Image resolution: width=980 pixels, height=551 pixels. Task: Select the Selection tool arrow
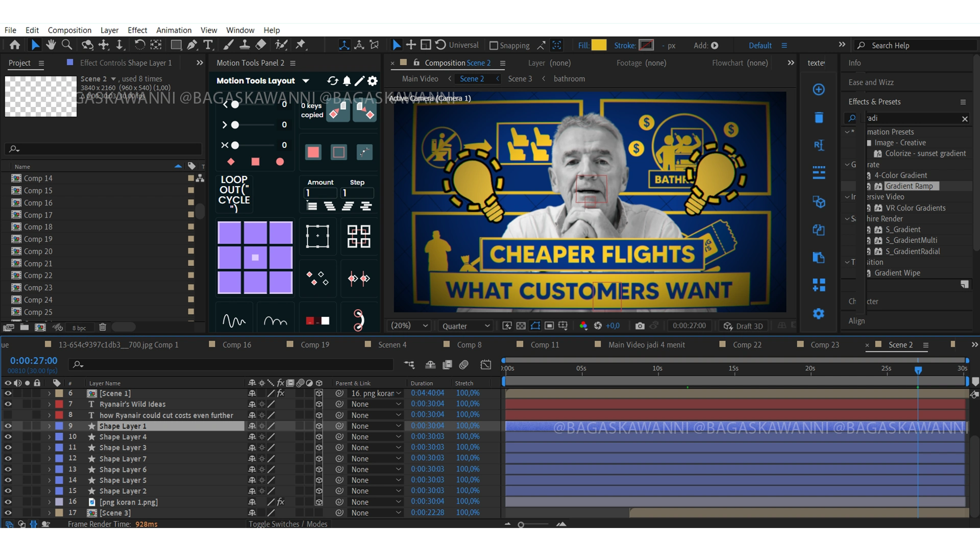tap(35, 45)
